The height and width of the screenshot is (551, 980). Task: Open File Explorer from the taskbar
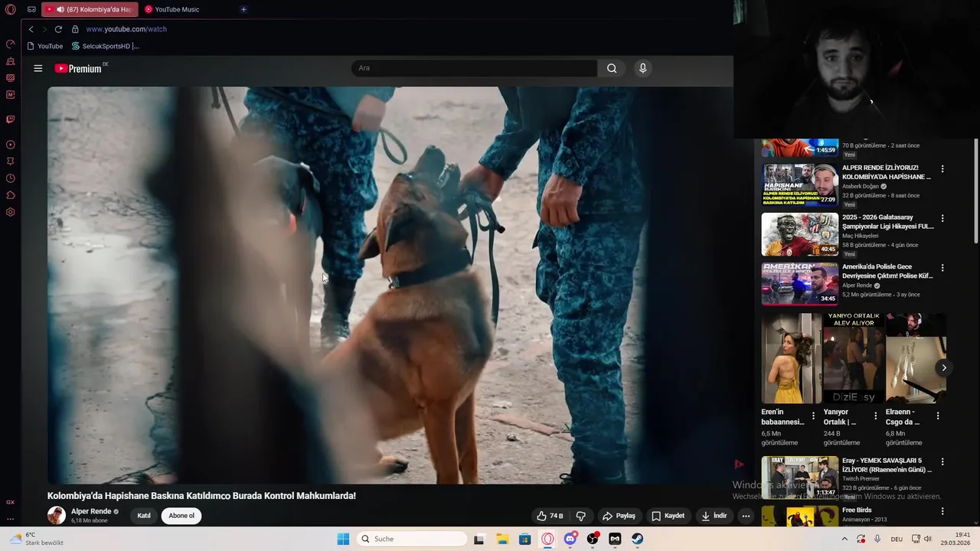click(x=502, y=539)
